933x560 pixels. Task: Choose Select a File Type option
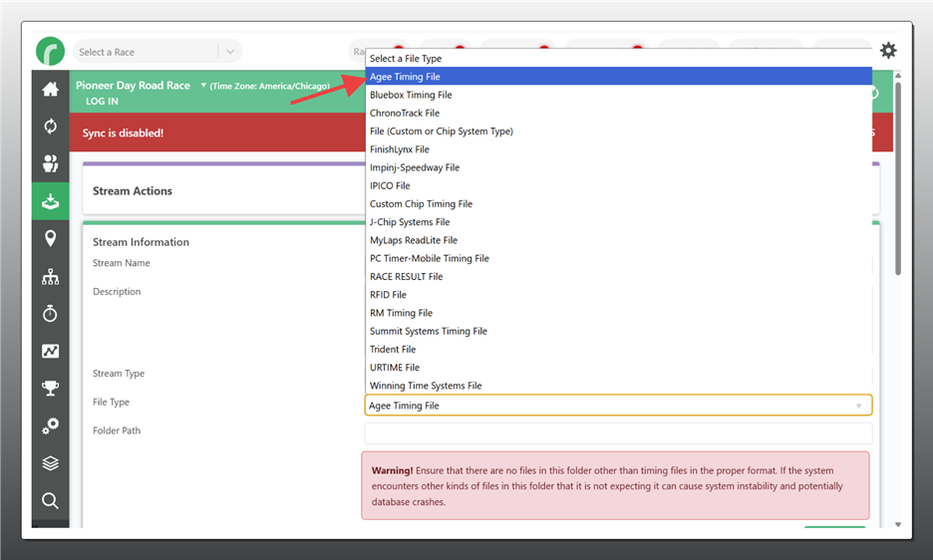tap(618, 59)
